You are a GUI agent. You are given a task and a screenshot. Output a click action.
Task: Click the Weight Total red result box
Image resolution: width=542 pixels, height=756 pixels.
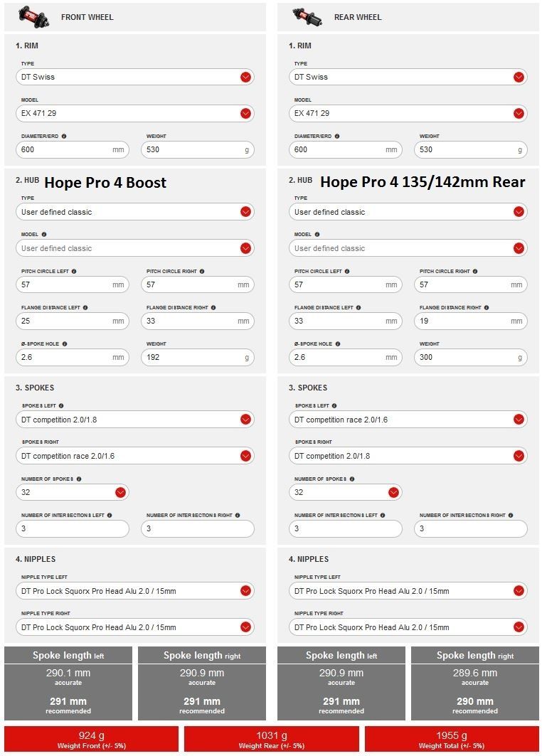click(x=452, y=739)
